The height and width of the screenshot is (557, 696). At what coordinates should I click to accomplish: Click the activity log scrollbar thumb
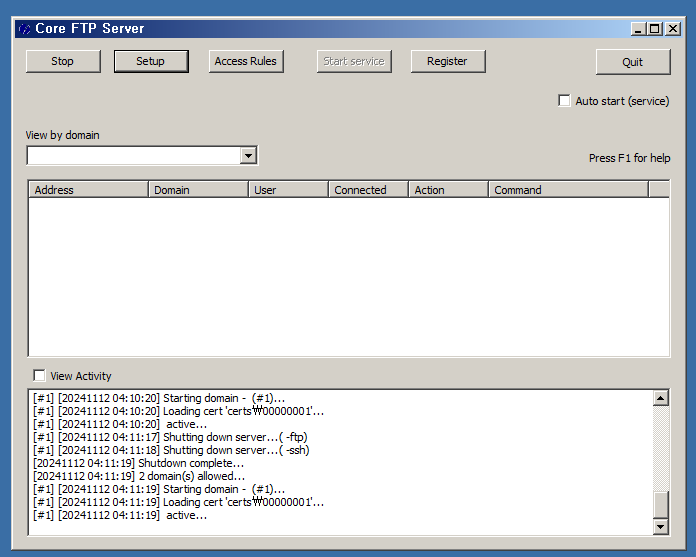[x=661, y=505]
